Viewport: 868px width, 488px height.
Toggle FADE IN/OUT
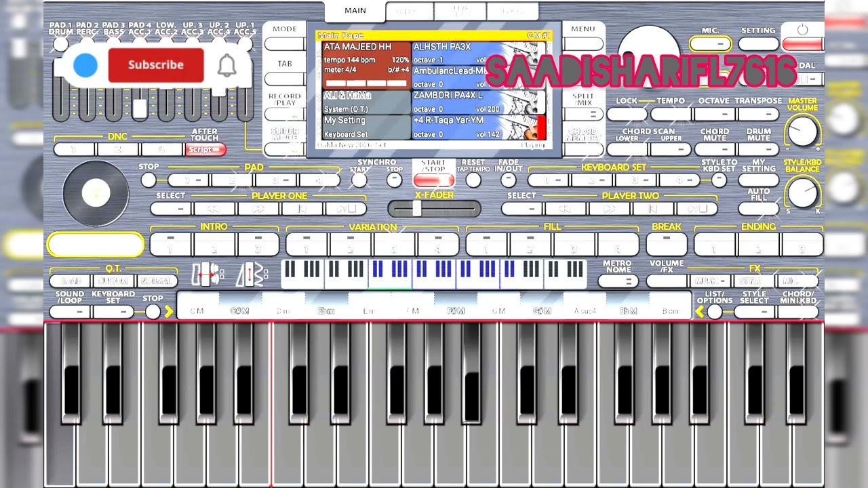click(x=508, y=180)
